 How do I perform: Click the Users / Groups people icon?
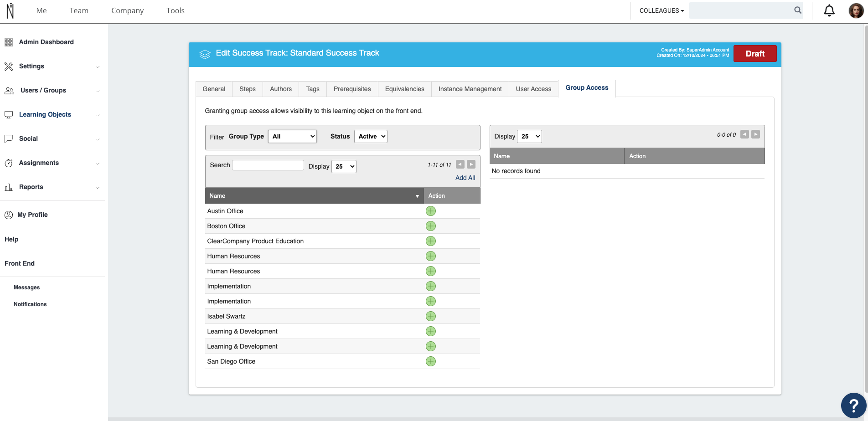click(9, 91)
